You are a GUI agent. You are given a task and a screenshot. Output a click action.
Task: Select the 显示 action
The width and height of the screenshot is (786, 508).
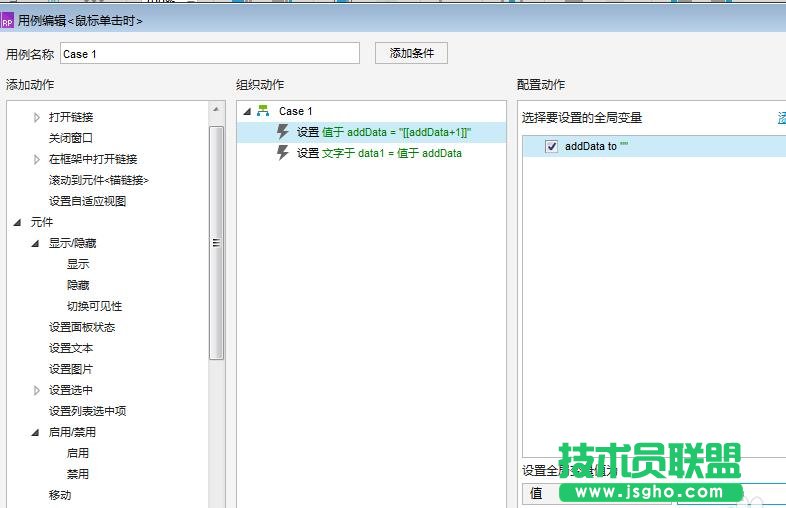click(78, 264)
